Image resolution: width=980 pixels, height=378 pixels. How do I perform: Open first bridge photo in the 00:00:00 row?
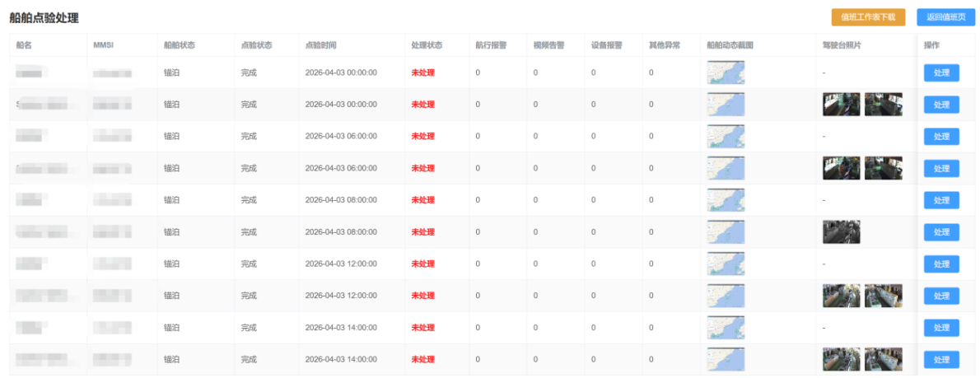pyautogui.click(x=841, y=105)
